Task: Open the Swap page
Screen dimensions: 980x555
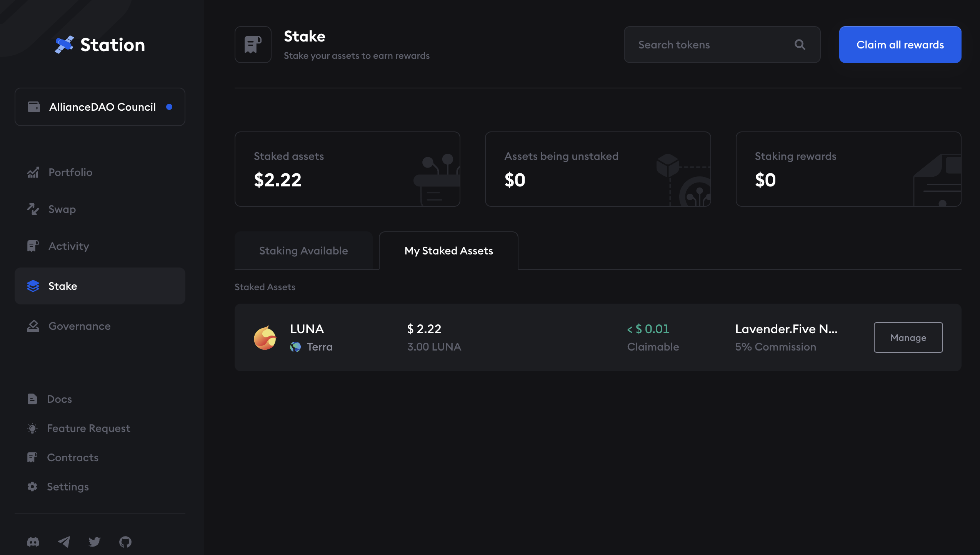Action: [x=62, y=209]
